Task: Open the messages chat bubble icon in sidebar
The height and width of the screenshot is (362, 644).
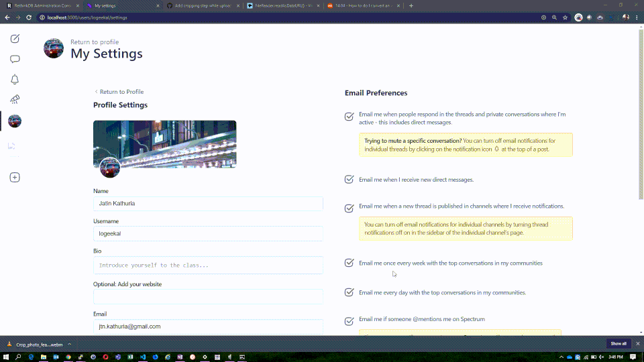Action: click(15, 59)
